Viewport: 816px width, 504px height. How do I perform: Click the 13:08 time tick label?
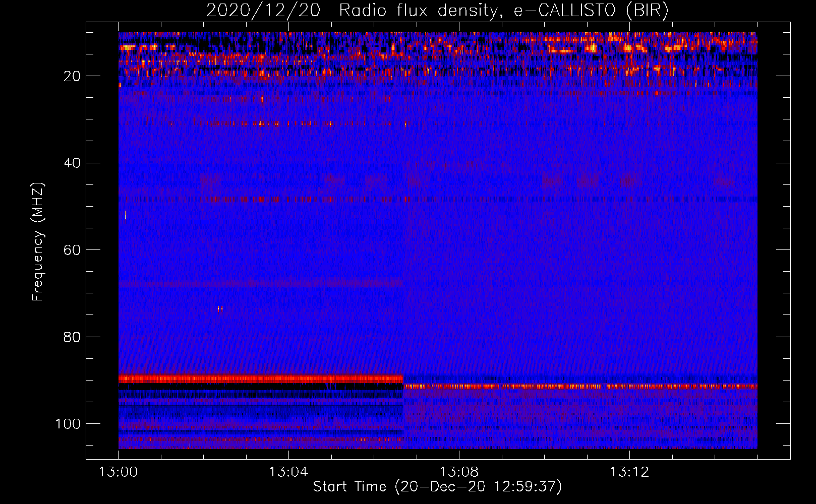(x=459, y=472)
